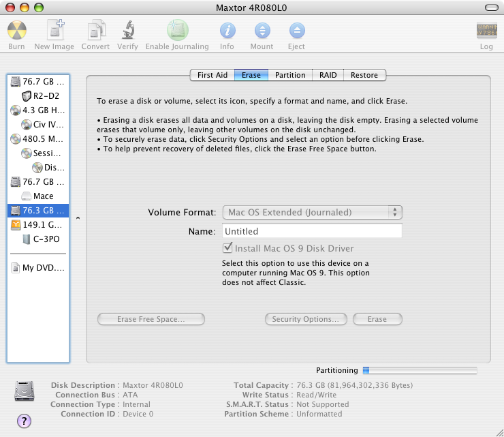Screen dimensions: 504x437
Task: Select My DVD... disk image
Action: point(38,268)
